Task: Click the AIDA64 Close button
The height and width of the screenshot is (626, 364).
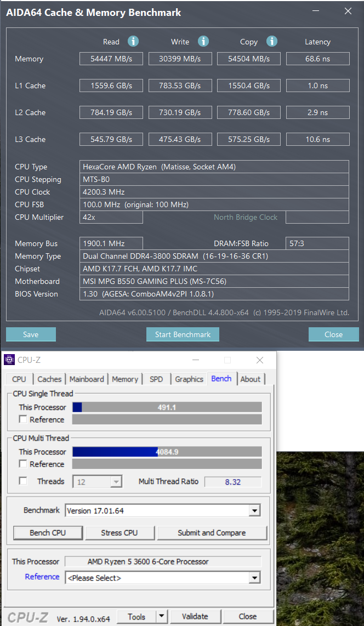Action: [x=334, y=334]
